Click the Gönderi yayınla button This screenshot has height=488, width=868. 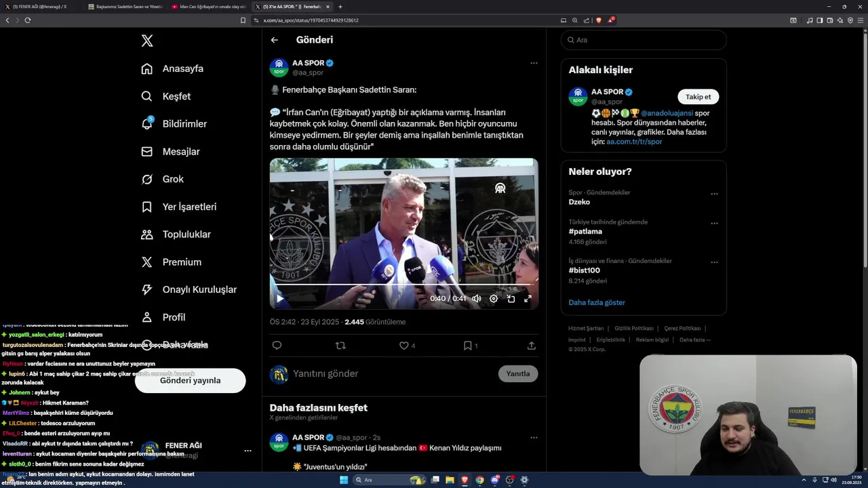pos(190,380)
